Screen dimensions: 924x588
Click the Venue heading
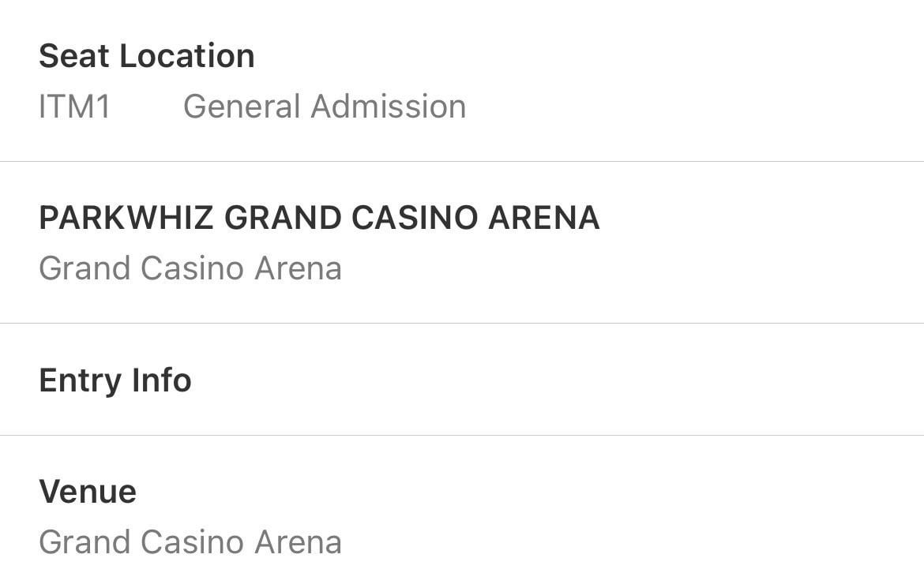88,492
